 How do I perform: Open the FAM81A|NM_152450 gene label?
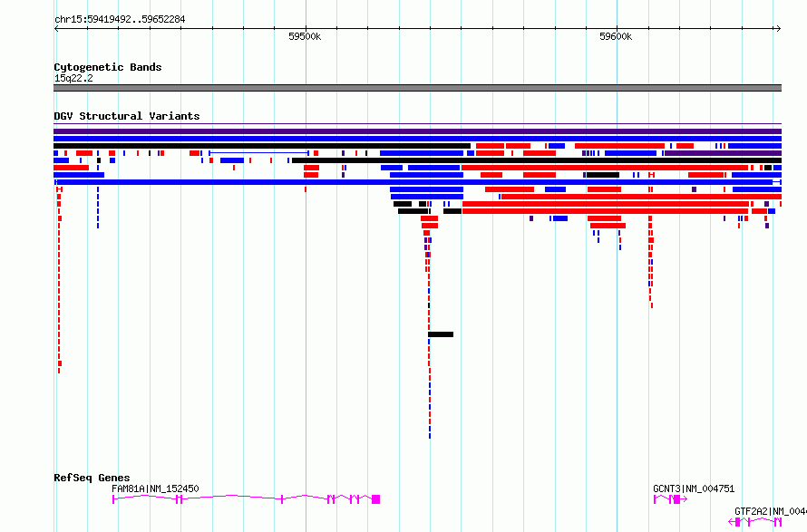pos(155,488)
